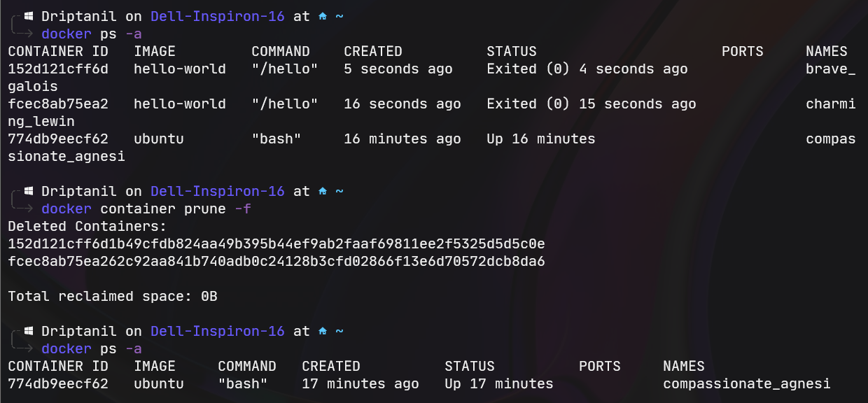The image size is (868, 403).
Task: Click the Windows logo in the topmost prompt
Action: click(28, 16)
